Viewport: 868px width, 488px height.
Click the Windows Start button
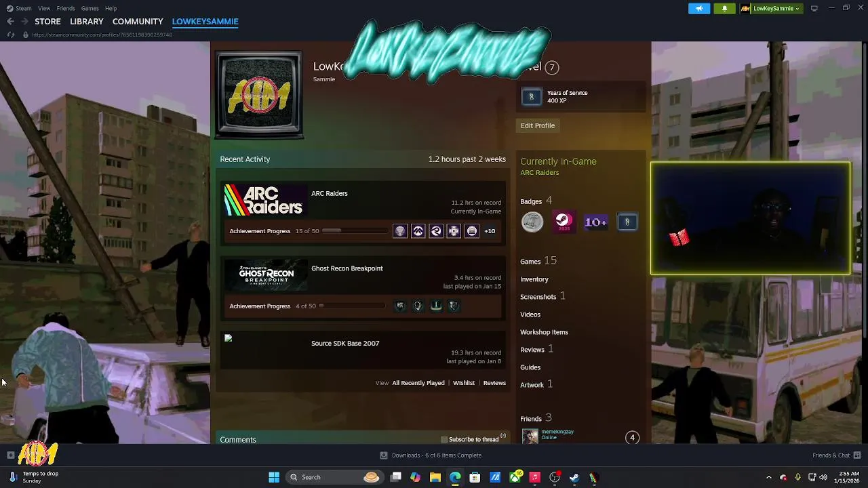coord(274,477)
